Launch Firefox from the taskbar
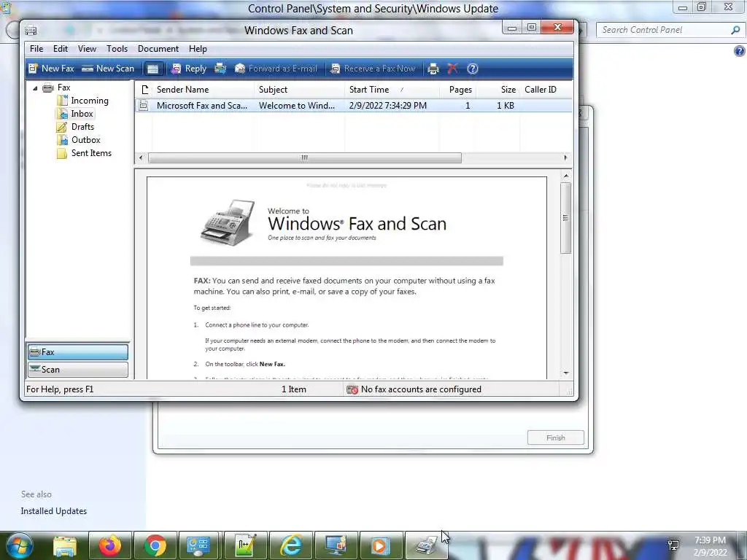This screenshot has height=560, width=747. (109, 546)
